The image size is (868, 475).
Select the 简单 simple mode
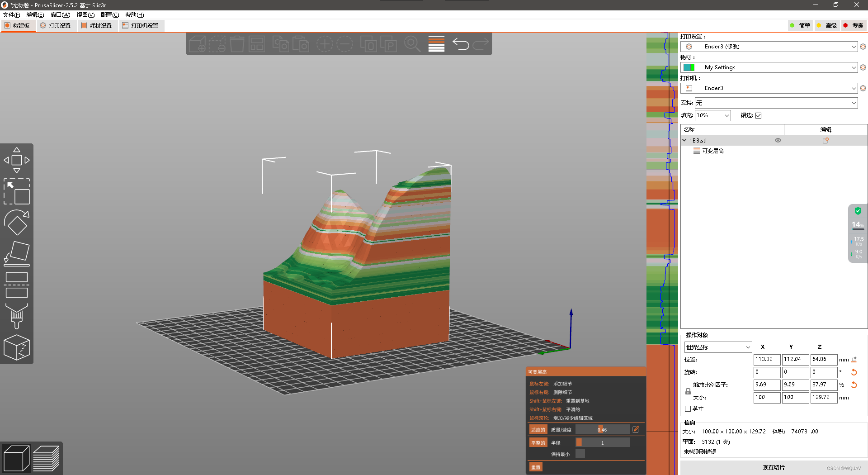(800, 26)
